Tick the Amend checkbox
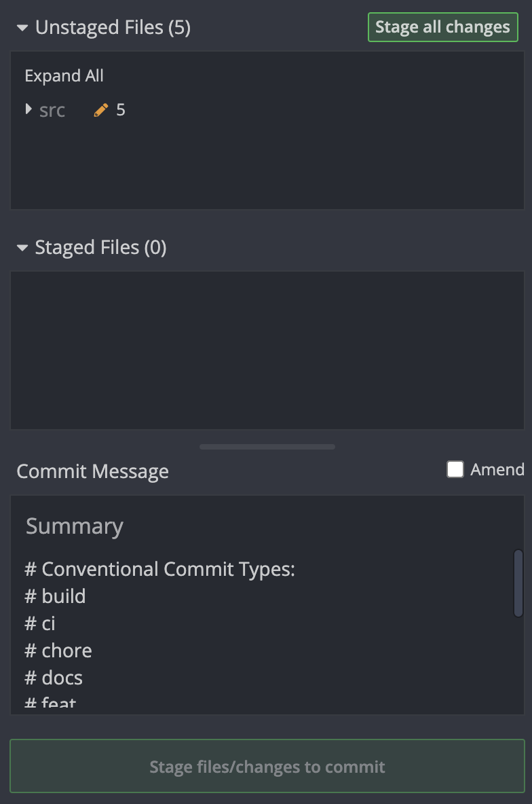Viewport: 532px width, 804px height. coord(455,469)
